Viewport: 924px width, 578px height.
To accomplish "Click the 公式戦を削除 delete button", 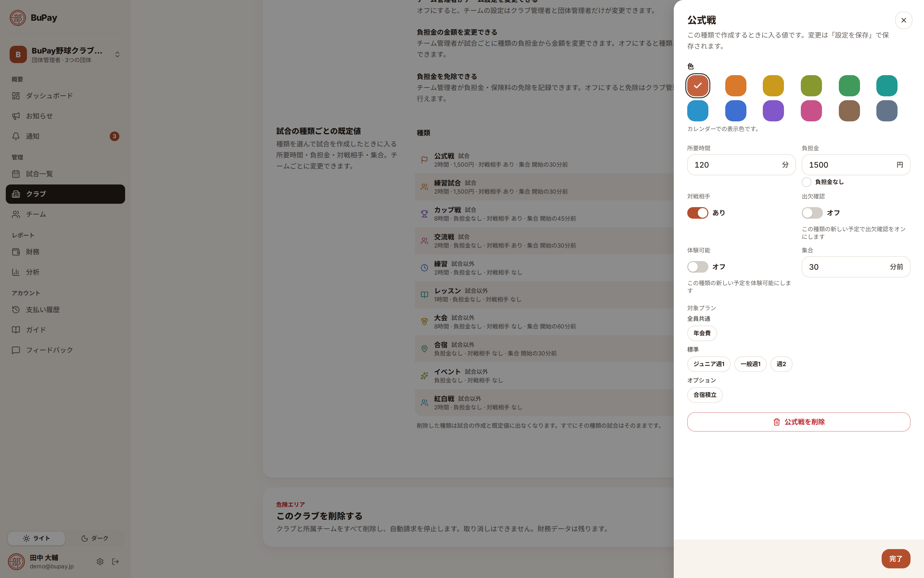I will [x=799, y=422].
